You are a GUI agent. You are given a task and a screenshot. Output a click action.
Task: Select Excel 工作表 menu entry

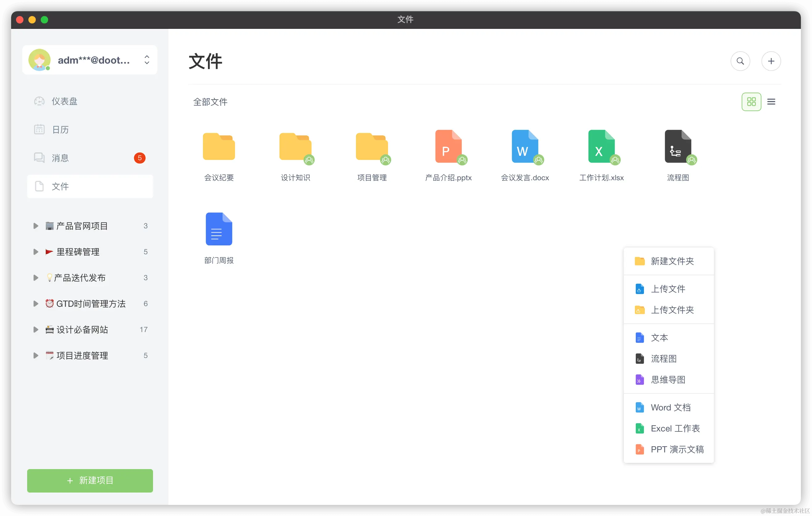click(x=675, y=429)
